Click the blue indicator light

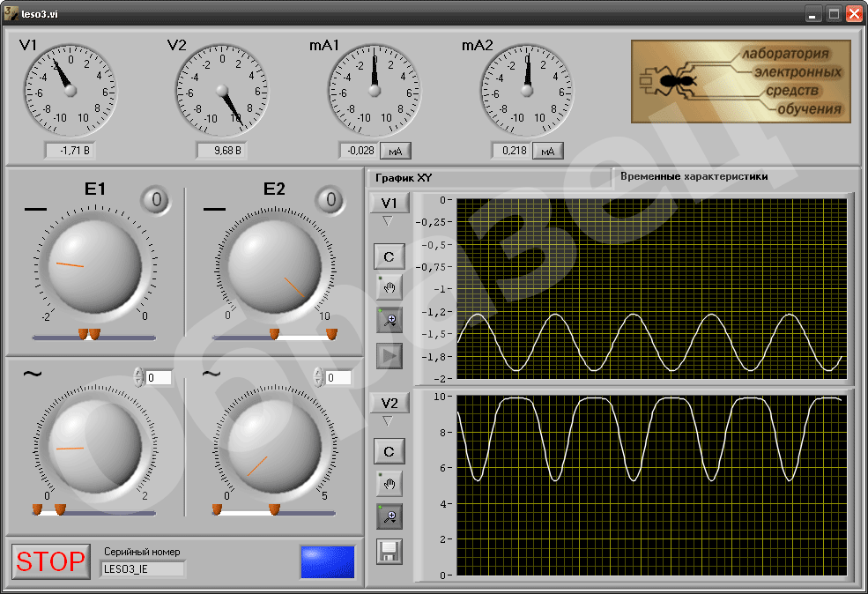(x=328, y=562)
